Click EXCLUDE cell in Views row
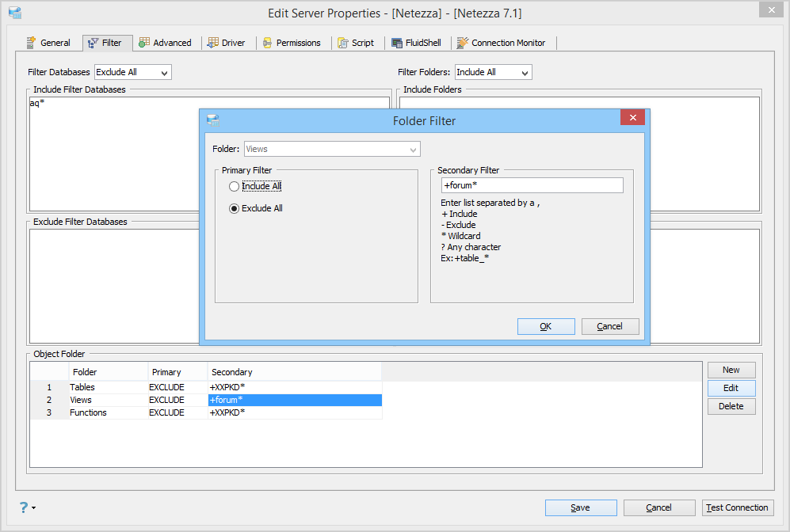790x532 pixels. click(177, 400)
